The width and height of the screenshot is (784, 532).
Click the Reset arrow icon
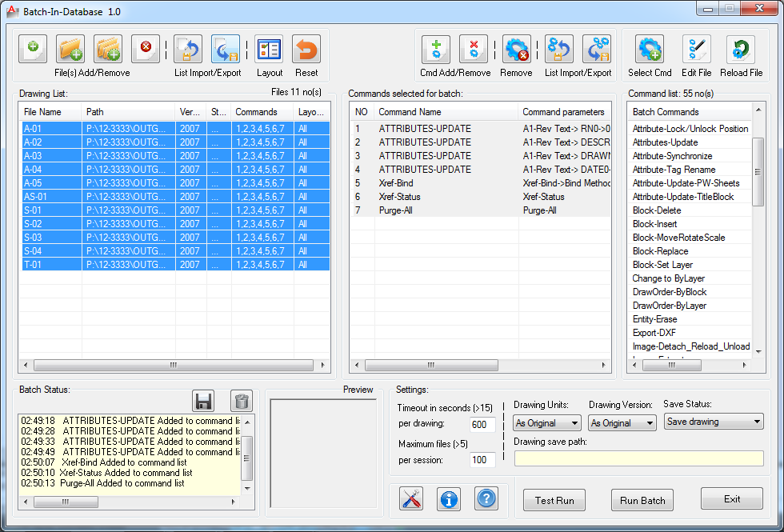306,49
